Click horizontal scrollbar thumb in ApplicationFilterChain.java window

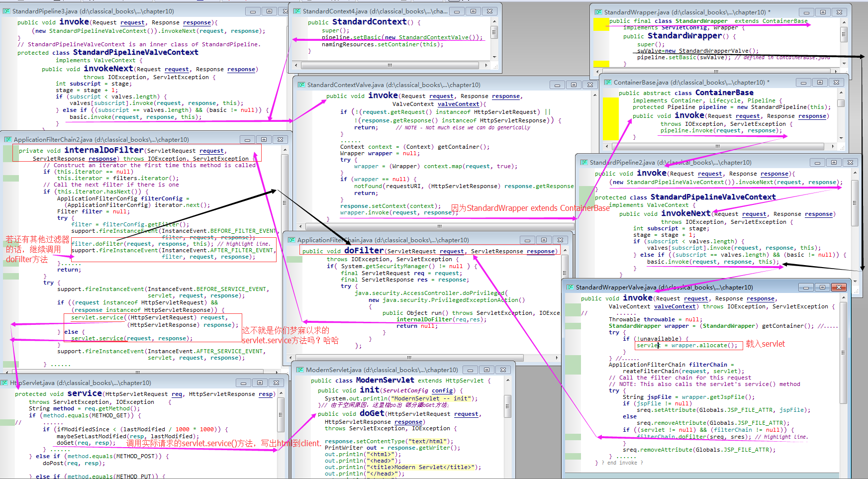(409, 358)
